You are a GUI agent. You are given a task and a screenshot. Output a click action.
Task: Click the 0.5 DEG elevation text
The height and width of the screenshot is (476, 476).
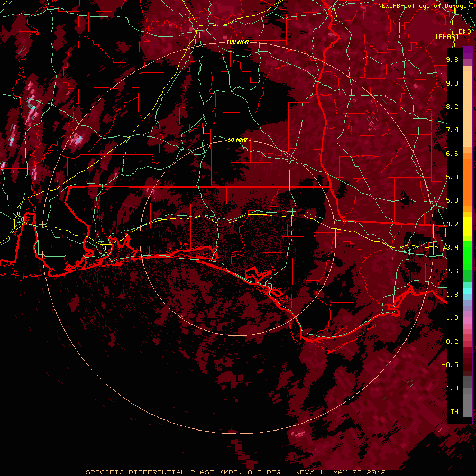264,472
